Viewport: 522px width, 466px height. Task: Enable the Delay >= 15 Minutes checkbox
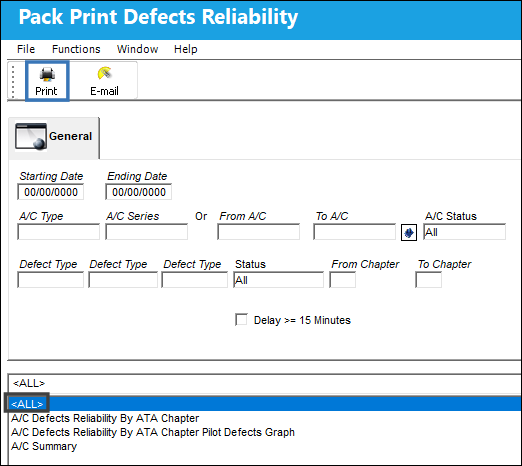pos(241,319)
